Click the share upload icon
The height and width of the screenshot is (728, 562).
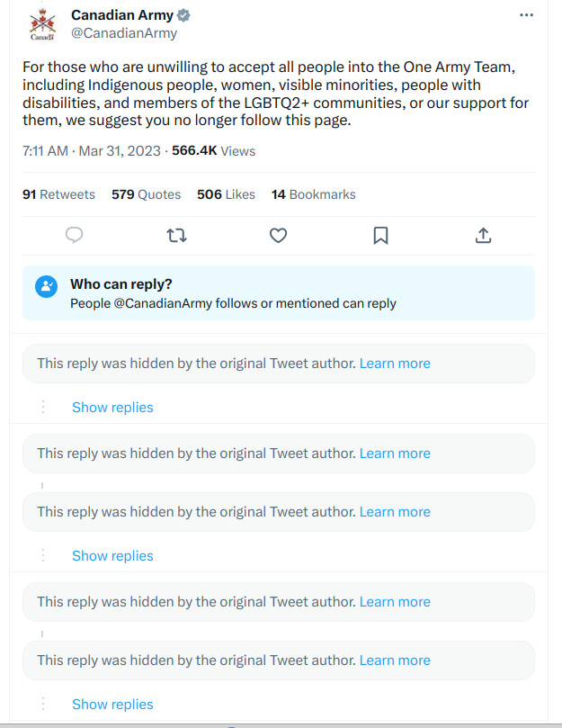483,235
